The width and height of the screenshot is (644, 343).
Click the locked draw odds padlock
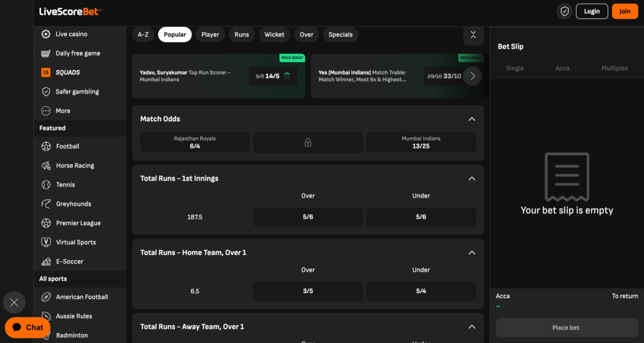click(308, 143)
